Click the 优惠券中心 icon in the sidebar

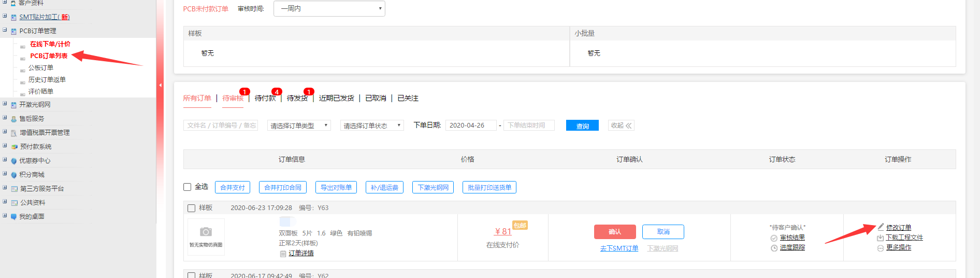(x=14, y=161)
